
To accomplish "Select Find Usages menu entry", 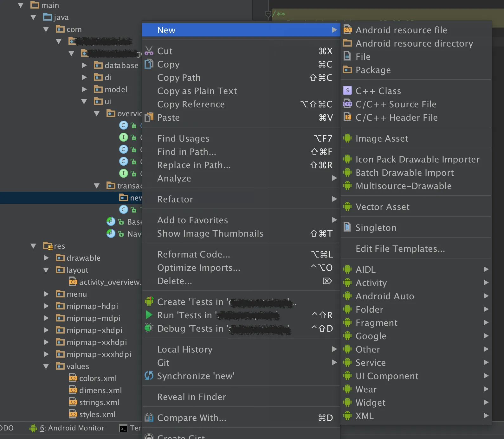I will pyautogui.click(x=241, y=138).
